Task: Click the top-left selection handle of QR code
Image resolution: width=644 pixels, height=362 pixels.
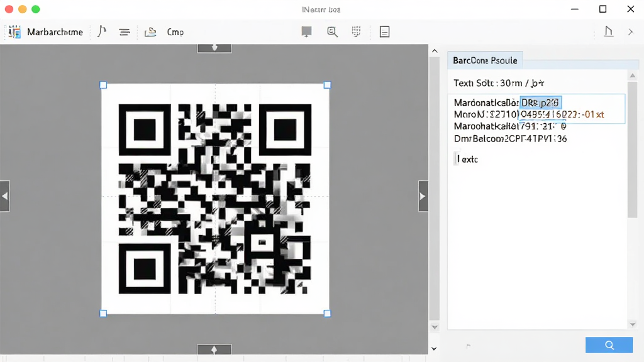Action: click(103, 85)
